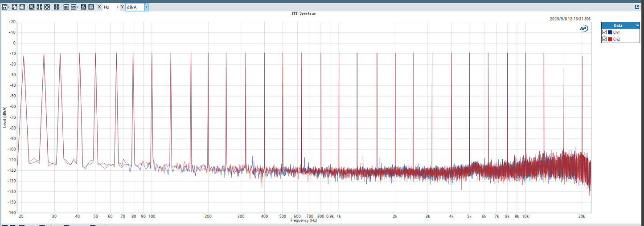Click the Copy graph to clipboard icon
The image size is (644, 226).
15,7
